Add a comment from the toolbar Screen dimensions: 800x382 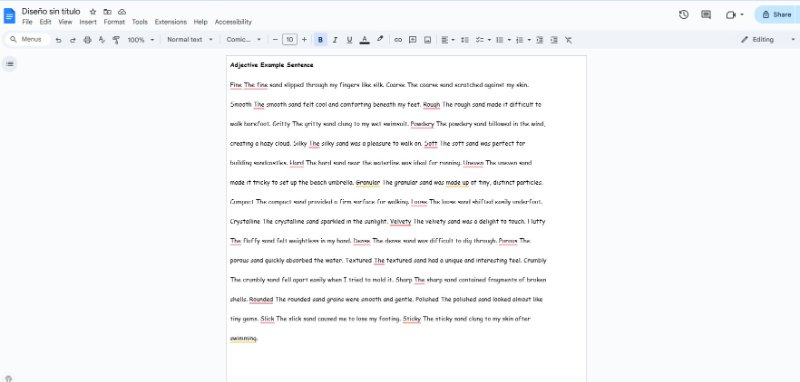(x=413, y=39)
